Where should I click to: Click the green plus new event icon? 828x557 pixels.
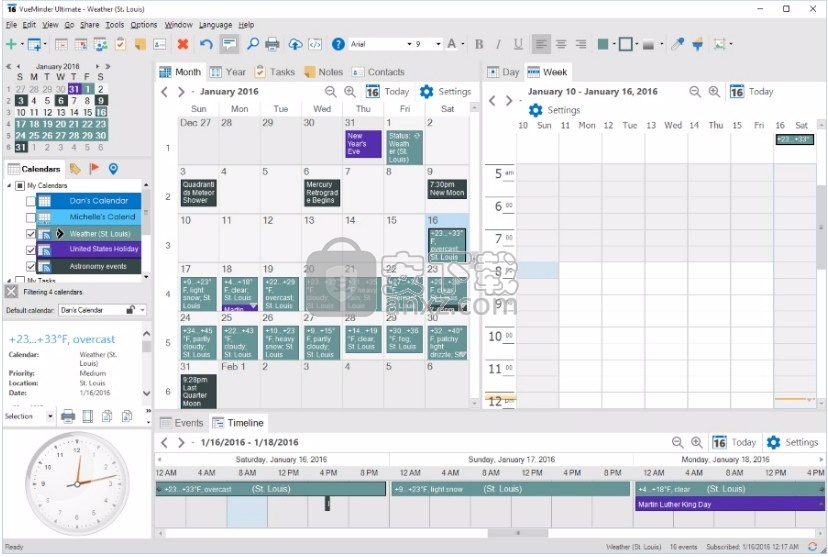point(11,44)
